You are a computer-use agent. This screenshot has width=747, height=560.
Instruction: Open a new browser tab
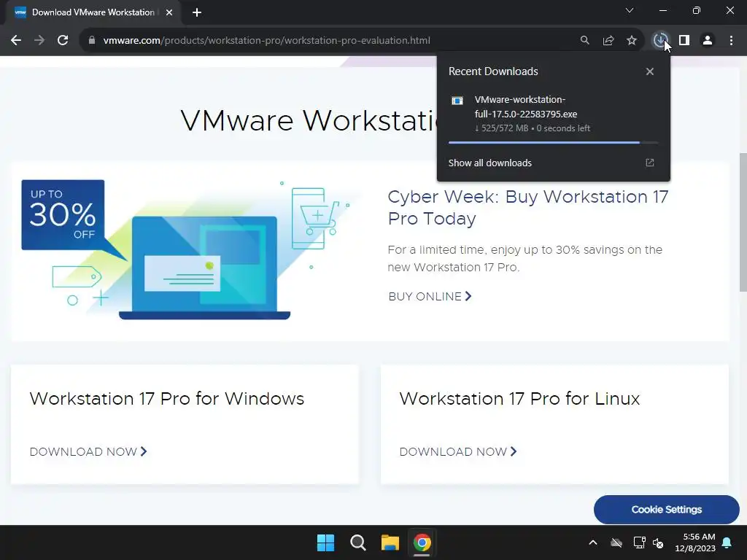tap(197, 12)
